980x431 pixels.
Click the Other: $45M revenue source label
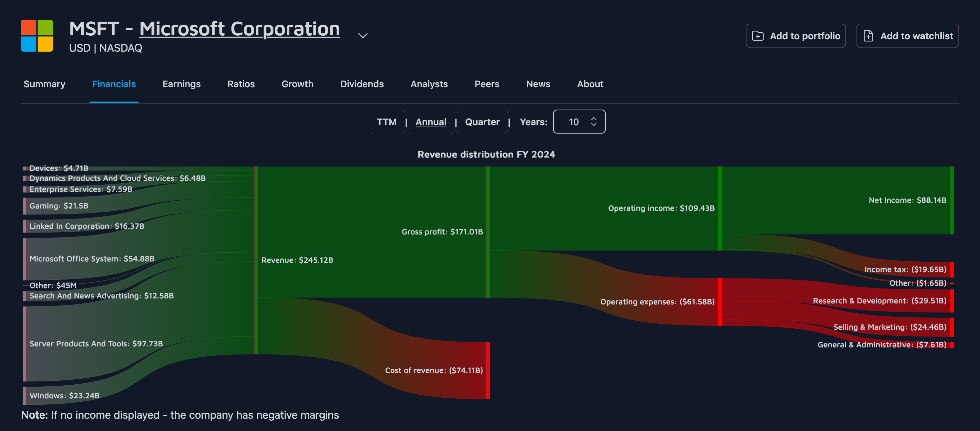click(53, 285)
